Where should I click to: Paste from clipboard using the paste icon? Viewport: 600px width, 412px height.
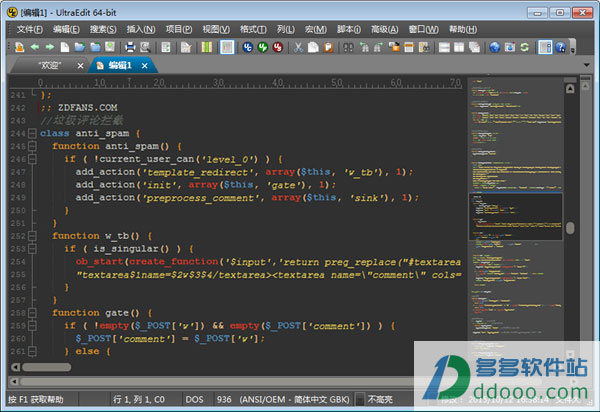tap(328, 47)
